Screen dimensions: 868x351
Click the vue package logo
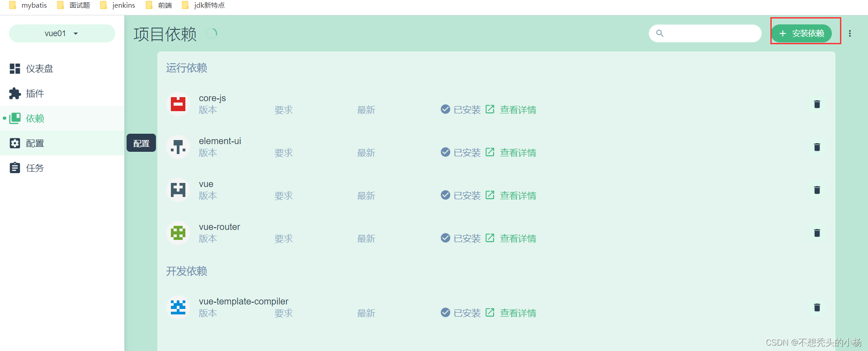coord(178,190)
